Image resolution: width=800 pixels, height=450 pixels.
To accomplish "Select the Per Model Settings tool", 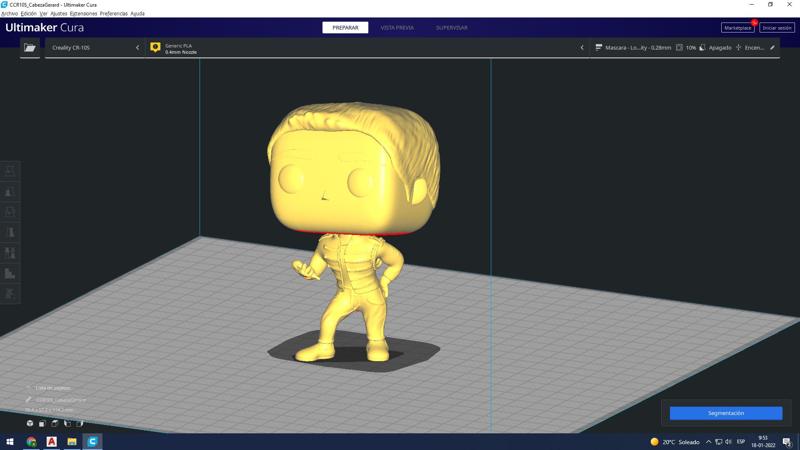I will [x=10, y=253].
